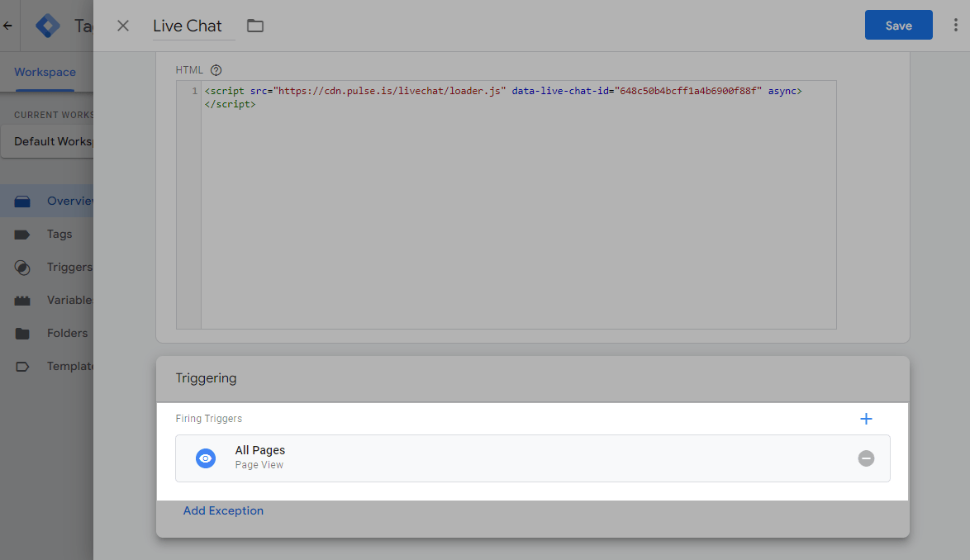This screenshot has height=560, width=970.
Task: Click the back arrow at top left
Action: [x=7, y=25]
